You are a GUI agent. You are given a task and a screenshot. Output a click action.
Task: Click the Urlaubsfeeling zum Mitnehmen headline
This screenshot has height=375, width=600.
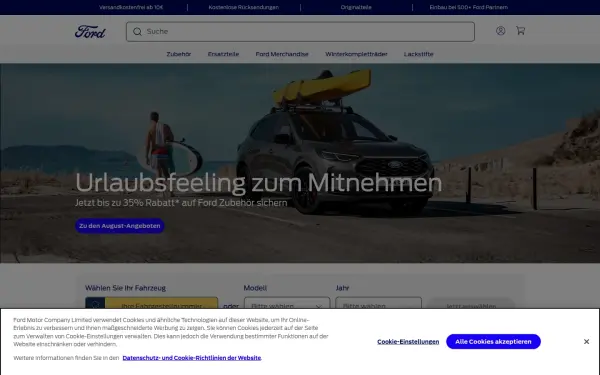pyautogui.click(x=259, y=183)
